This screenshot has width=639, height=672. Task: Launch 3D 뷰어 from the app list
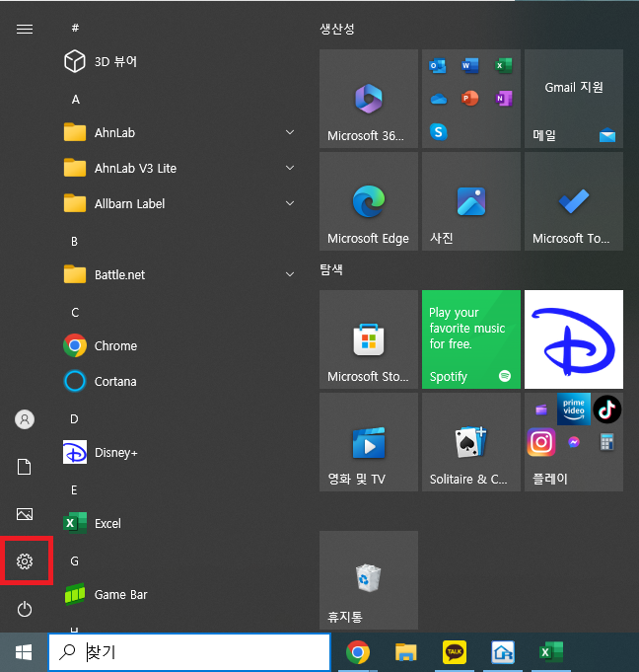click(x=177, y=61)
